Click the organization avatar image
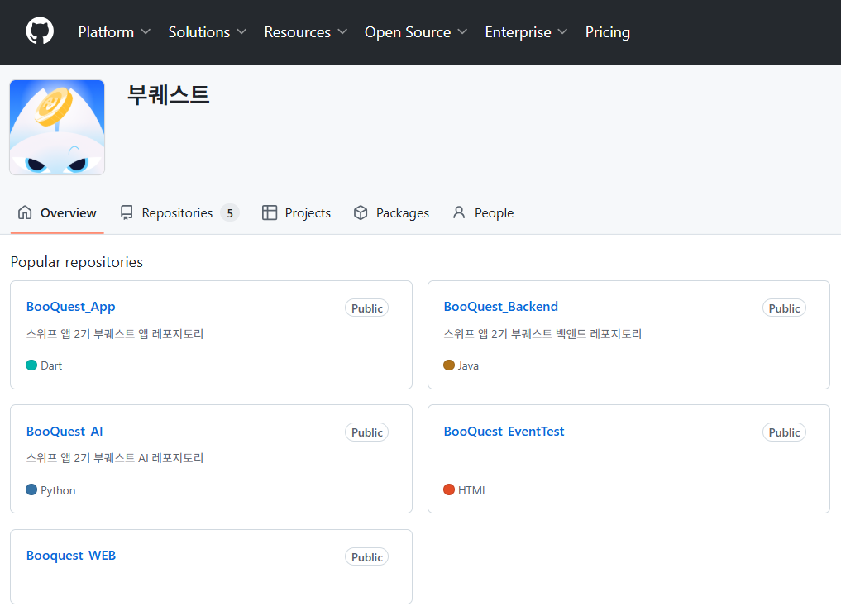 pos(57,127)
